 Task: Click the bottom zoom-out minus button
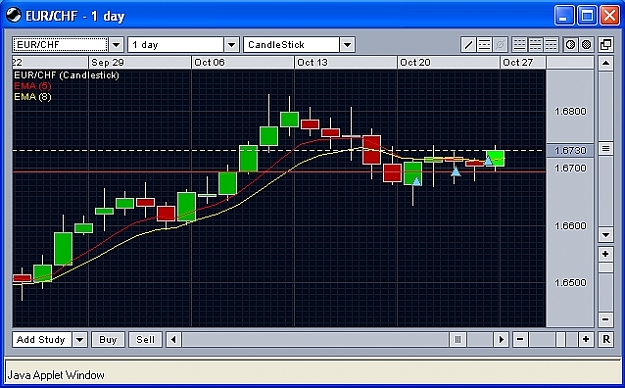pos(520,339)
